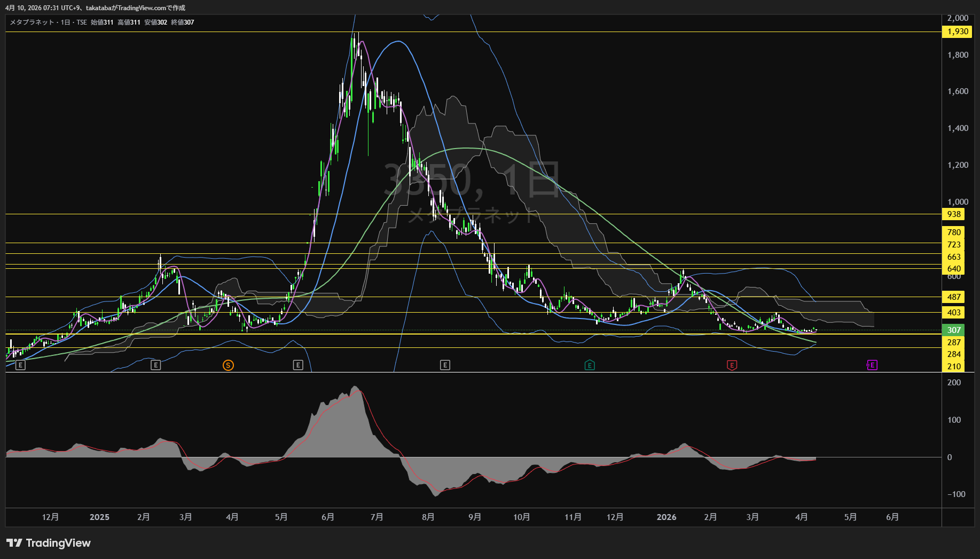
Task: Select the 487 price level label
Action: [x=954, y=297]
